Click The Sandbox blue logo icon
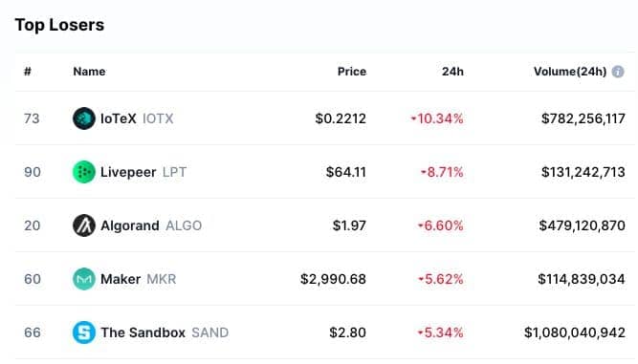The height and width of the screenshot is (364, 638). tap(84, 332)
